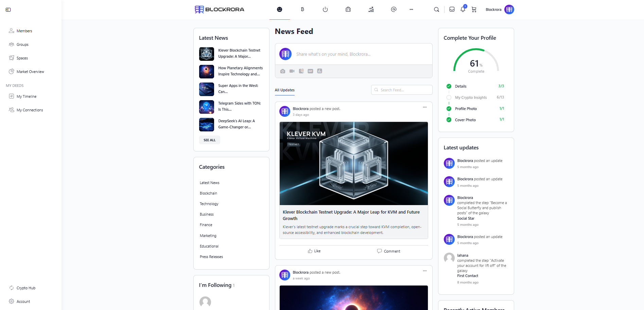Click the Search Feed input field
This screenshot has width=644, height=310.
tap(402, 90)
